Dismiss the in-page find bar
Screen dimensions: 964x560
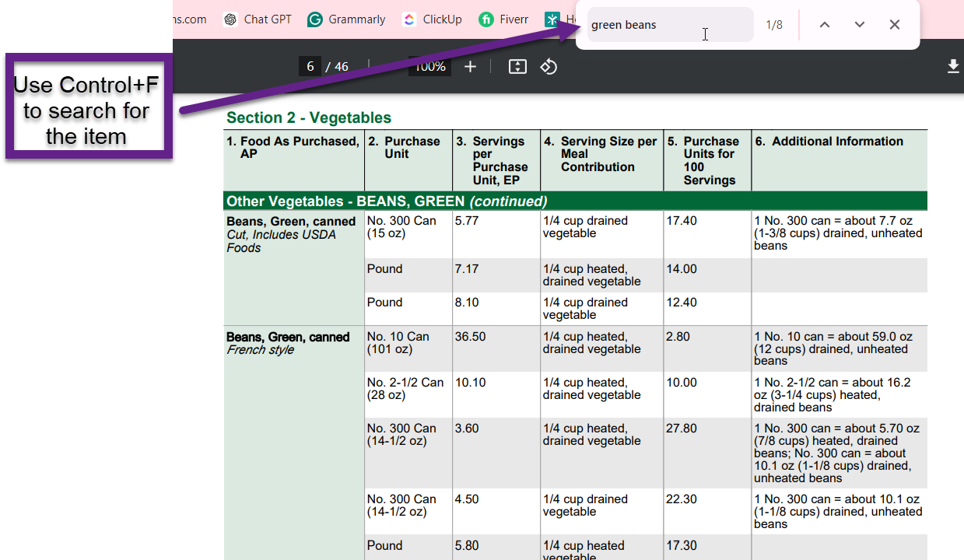(894, 24)
